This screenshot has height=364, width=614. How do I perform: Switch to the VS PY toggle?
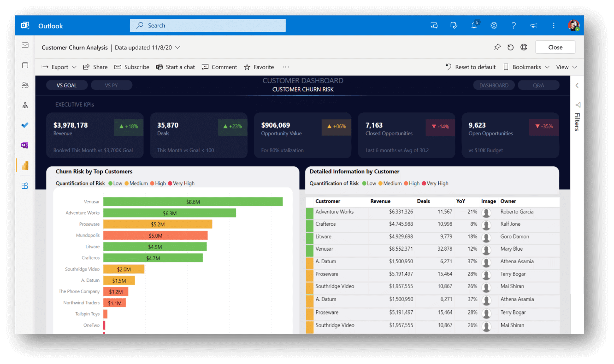pyautogui.click(x=111, y=85)
